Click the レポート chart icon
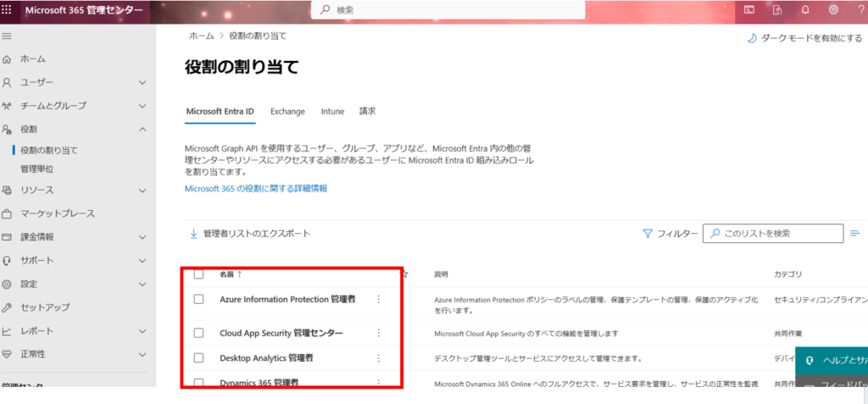868x404 pixels. [x=7, y=331]
